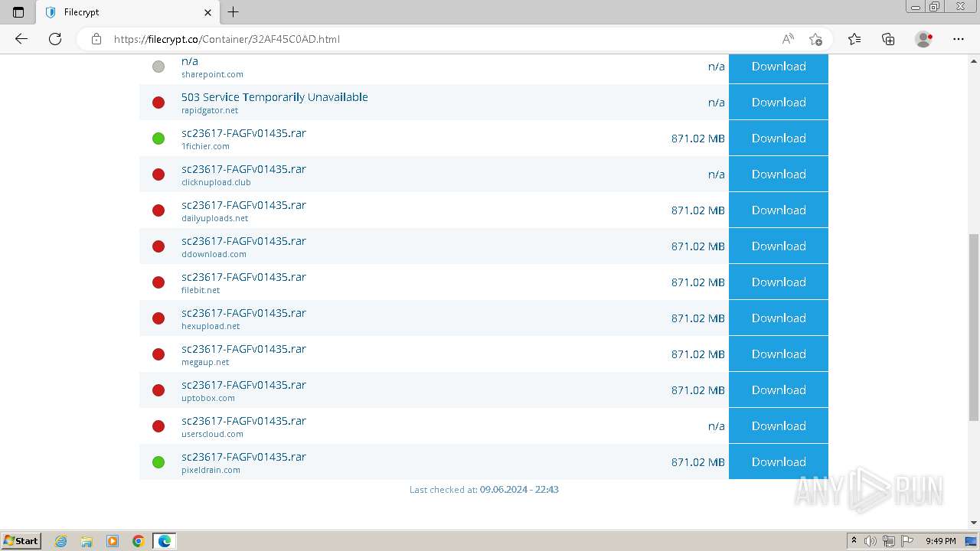Image resolution: width=980 pixels, height=551 pixels.
Task: Select the Edge taskbar button
Action: click(165, 541)
